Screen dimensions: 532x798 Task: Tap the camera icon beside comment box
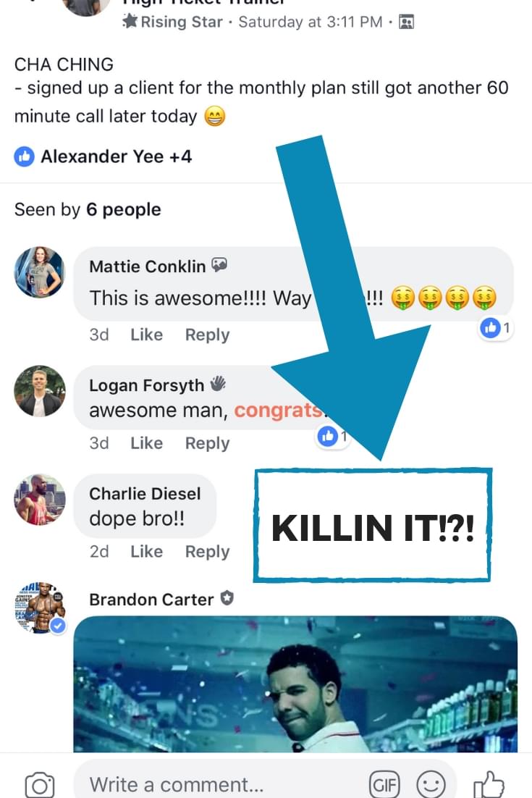pyautogui.click(x=40, y=784)
